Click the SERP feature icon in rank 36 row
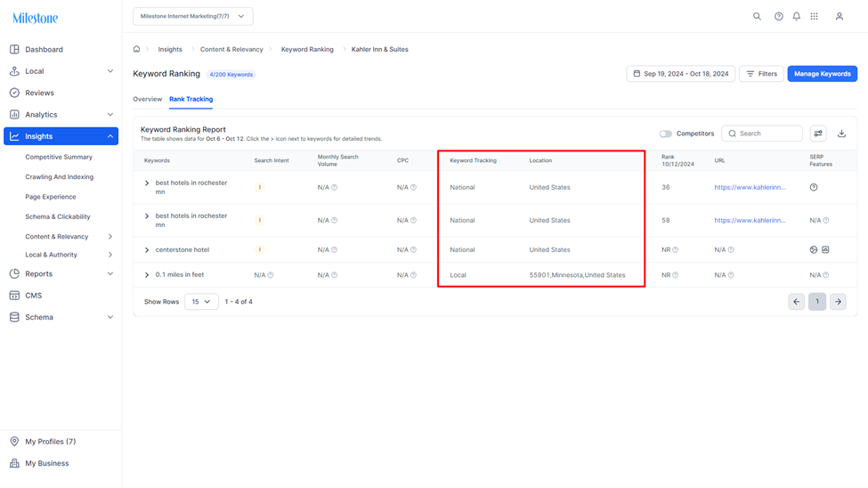 [x=814, y=187]
